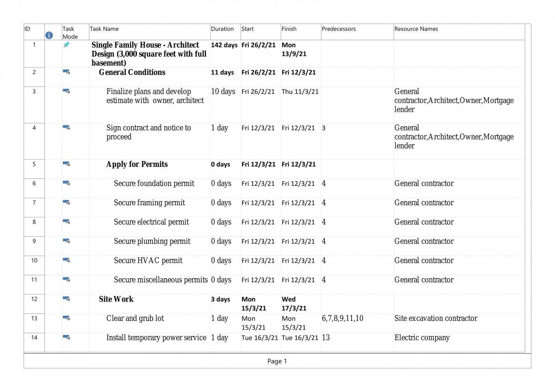The height and width of the screenshot is (392, 555).
Task: Select 'Secure HVAC permit' task name
Action: pos(148,260)
